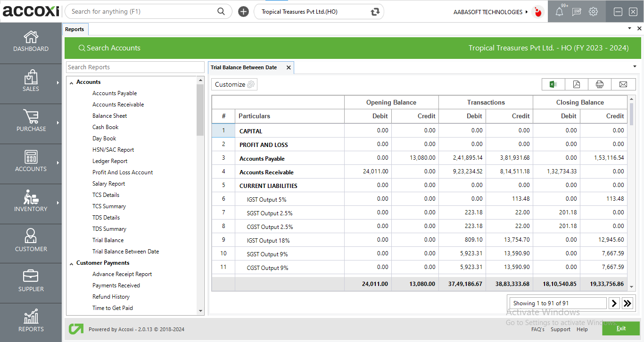Open the Dashboard from sidebar
The height and width of the screenshot is (342, 644).
coord(31,41)
